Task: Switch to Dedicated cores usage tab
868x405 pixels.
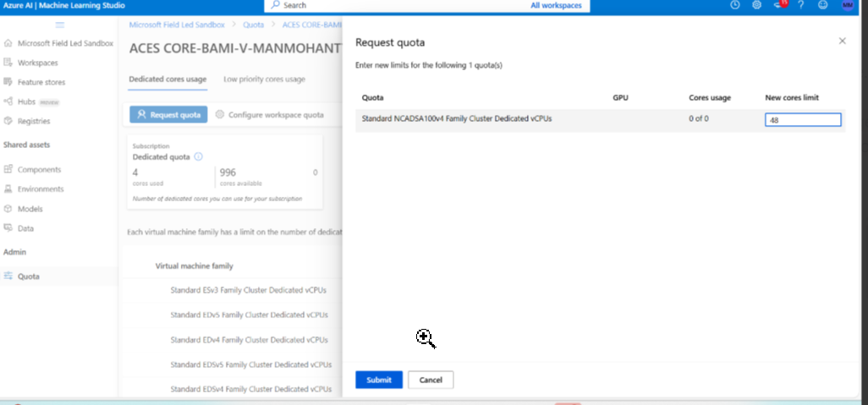Action: [168, 79]
